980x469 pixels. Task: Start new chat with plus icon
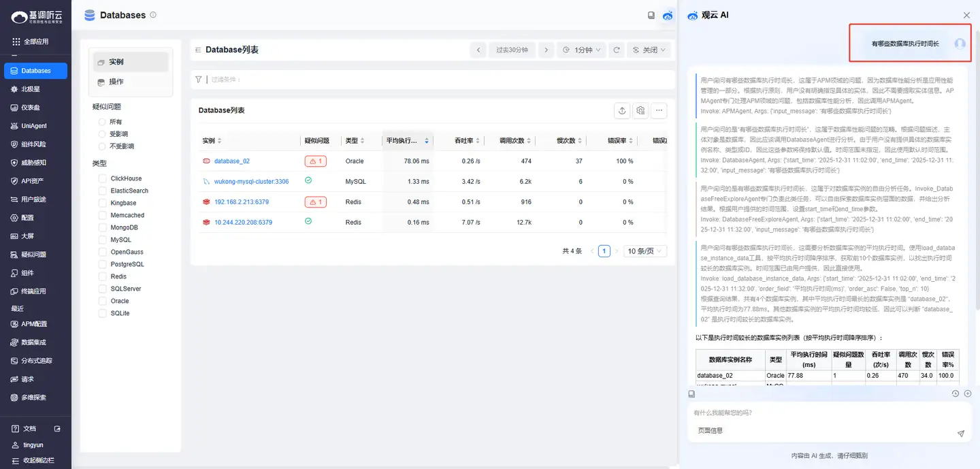coord(967,393)
